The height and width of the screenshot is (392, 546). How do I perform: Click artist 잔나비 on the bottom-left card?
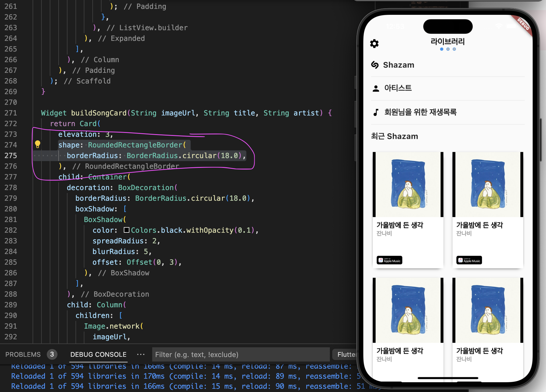384,359
